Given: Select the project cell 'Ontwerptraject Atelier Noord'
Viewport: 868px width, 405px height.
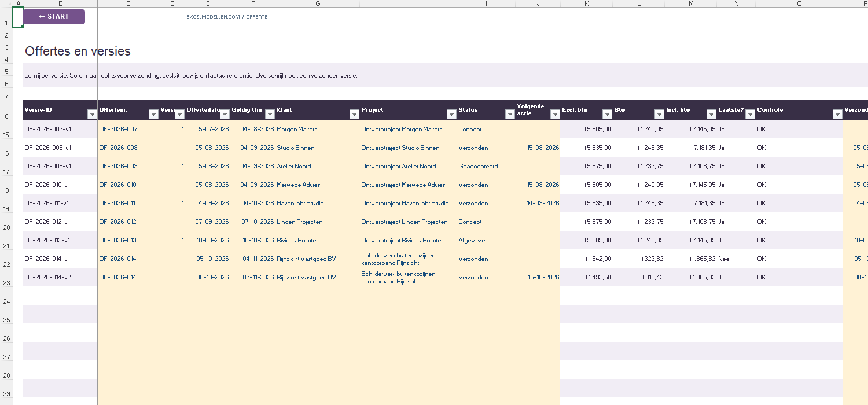Looking at the screenshot, I should pos(409,166).
